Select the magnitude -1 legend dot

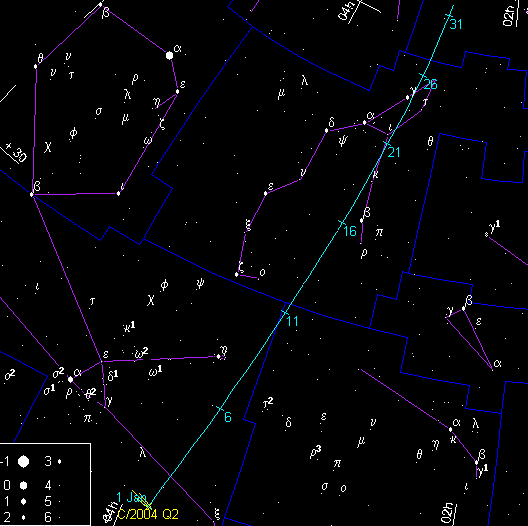pos(23,461)
